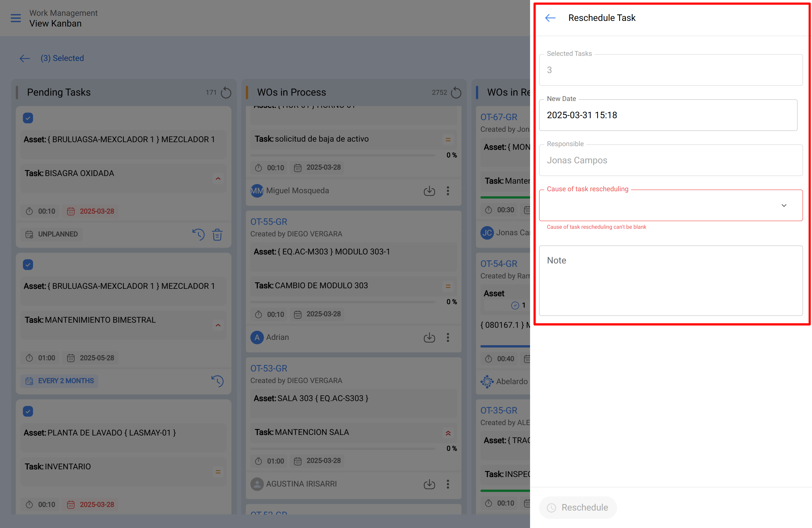Collapse the MANTENIMIENTO BIMESTRAL task card
812x528 pixels.
coord(218,325)
